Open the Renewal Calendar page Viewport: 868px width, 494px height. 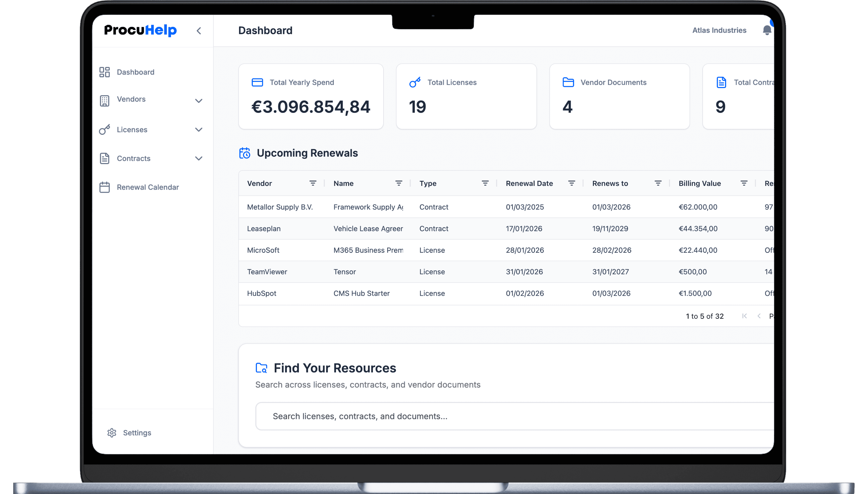[x=147, y=187]
